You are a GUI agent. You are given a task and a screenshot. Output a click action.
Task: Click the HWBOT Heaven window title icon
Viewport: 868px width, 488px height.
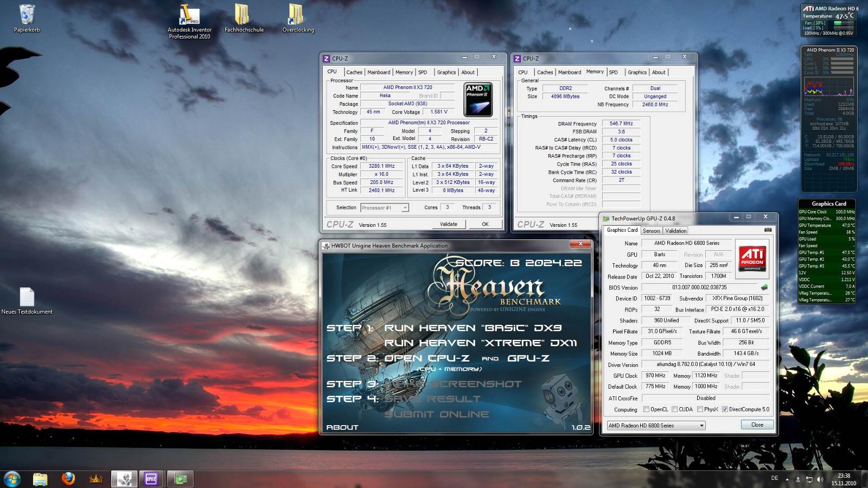[x=326, y=246]
